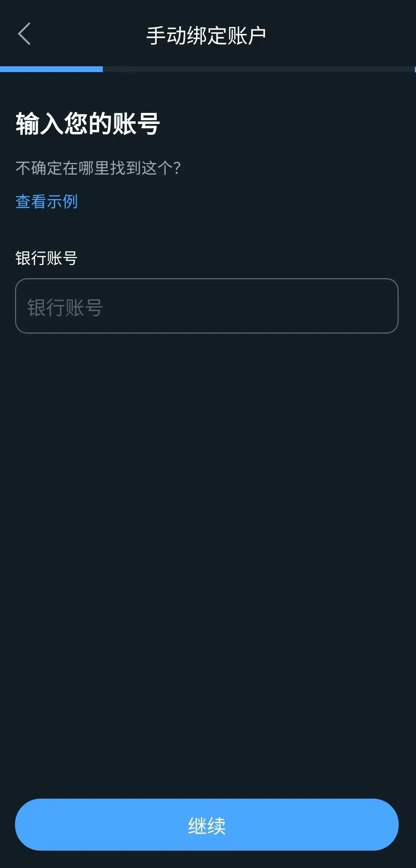Open the 查看示例 example link
416x868 pixels.
pos(47,201)
